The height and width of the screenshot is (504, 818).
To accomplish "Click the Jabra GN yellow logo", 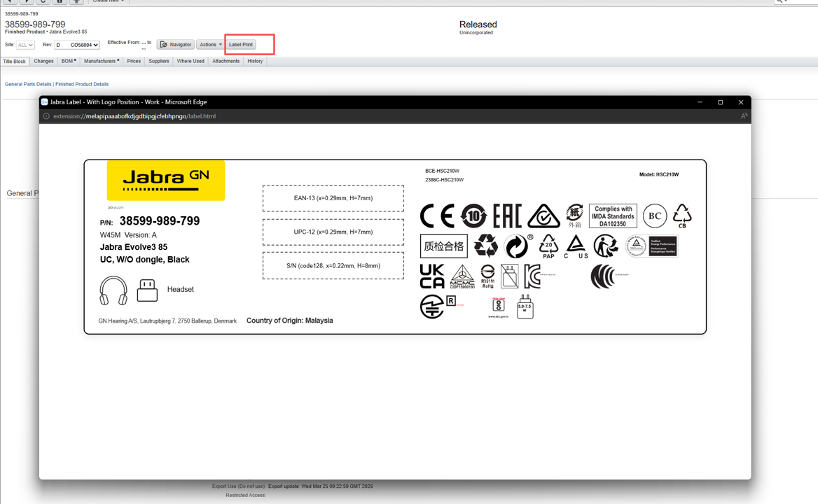I will pyautogui.click(x=166, y=181).
